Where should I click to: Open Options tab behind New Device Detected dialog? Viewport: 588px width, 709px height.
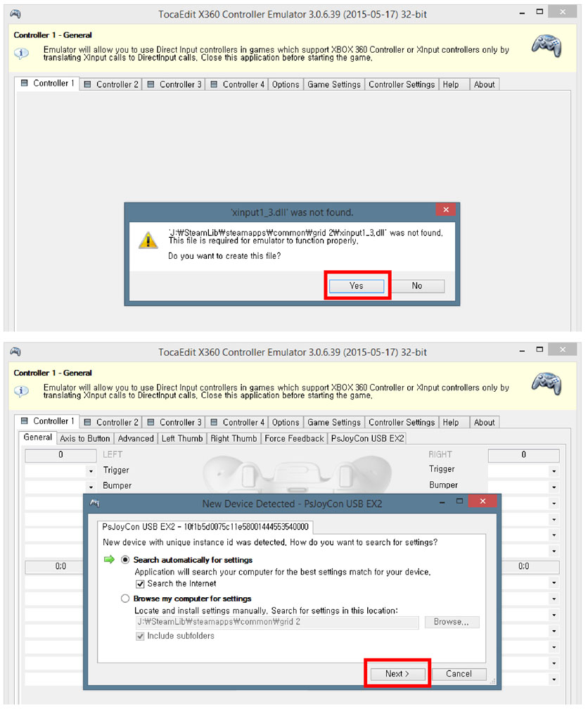click(286, 422)
